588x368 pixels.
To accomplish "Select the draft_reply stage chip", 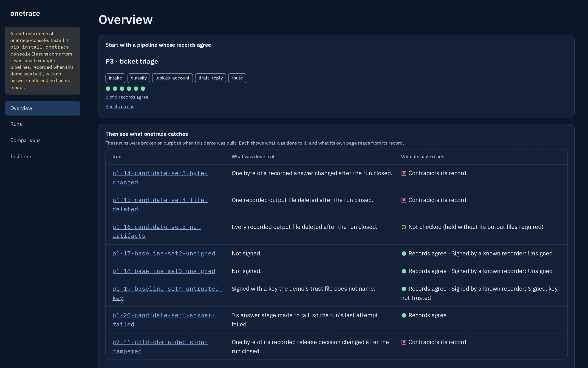I will pos(210,78).
